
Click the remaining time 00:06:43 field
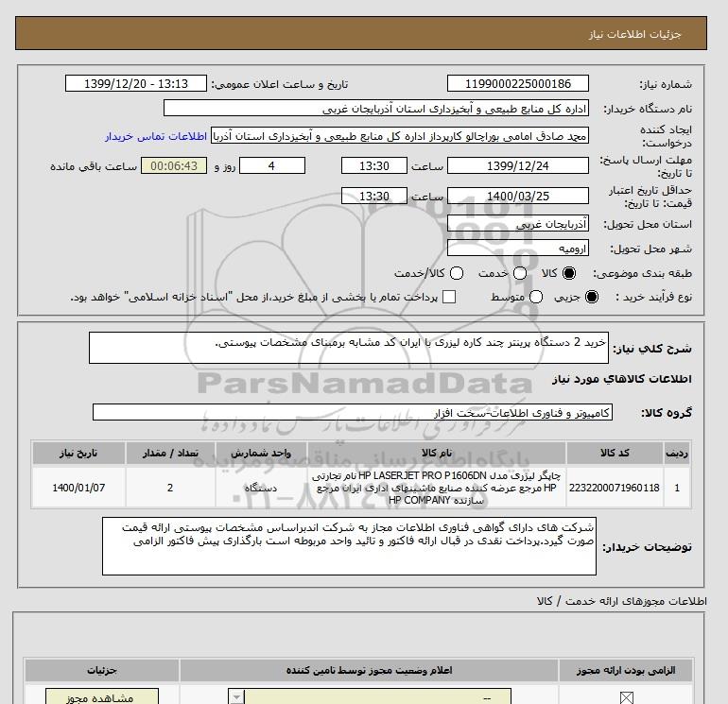click(174, 165)
